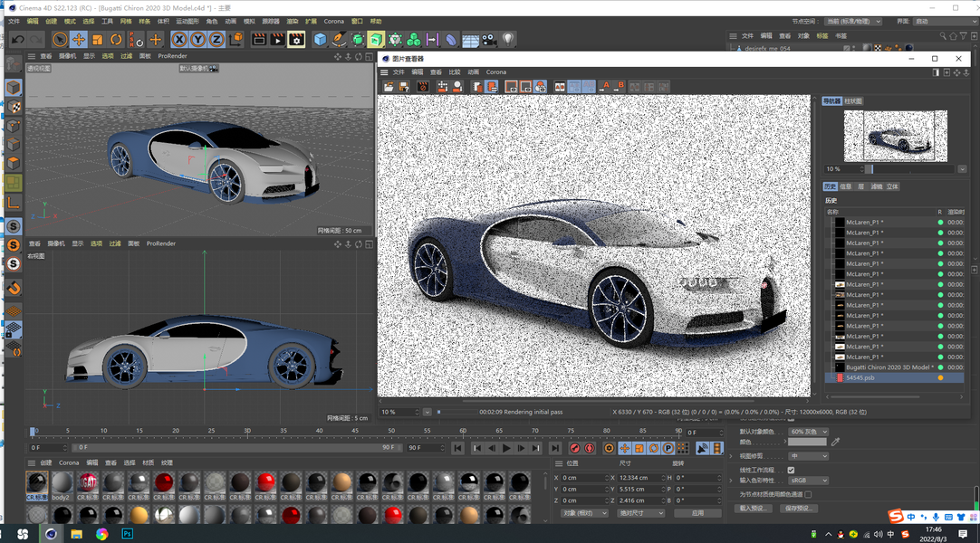
Task: Open the Edit Render Settings icon
Action: pos(296,40)
